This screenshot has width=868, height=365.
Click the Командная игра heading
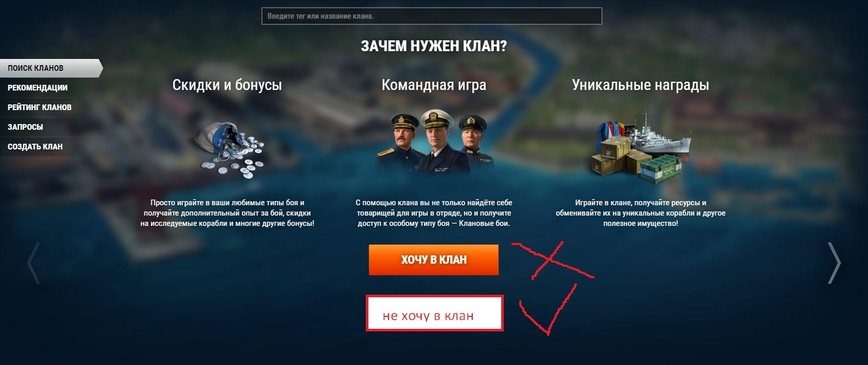pyautogui.click(x=434, y=85)
